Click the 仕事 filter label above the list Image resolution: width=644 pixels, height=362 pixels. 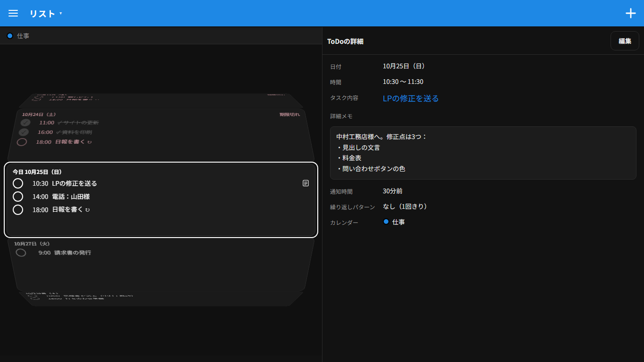(23, 36)
